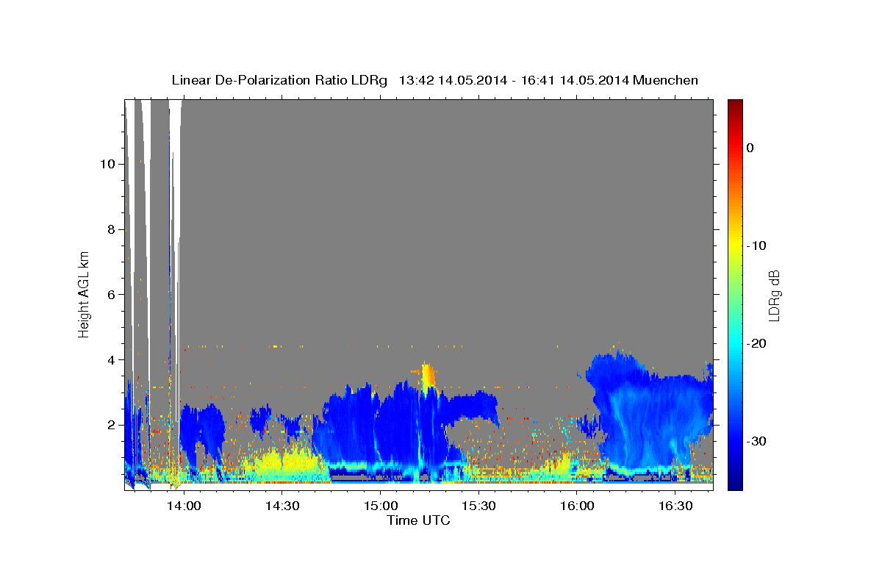882x588 pixels.
Task: Click the 16:00 time tick label
Action: pos(577,506)
